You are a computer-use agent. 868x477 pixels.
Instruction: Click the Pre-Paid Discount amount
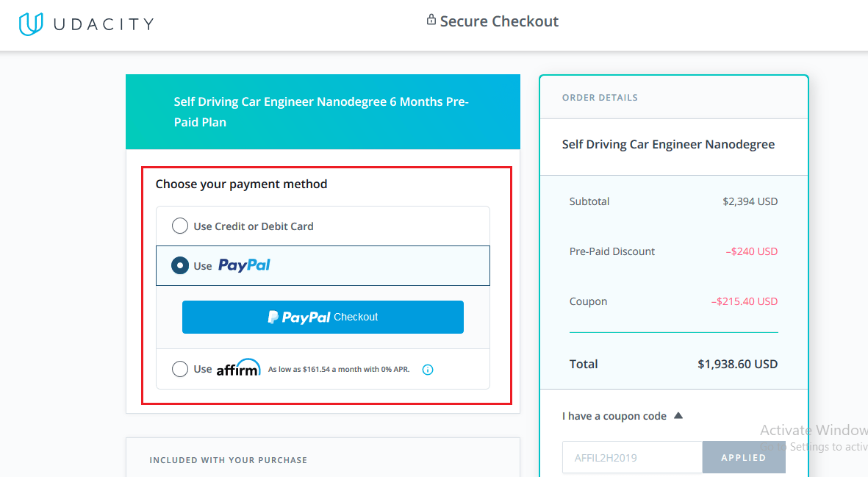[751, 251]
